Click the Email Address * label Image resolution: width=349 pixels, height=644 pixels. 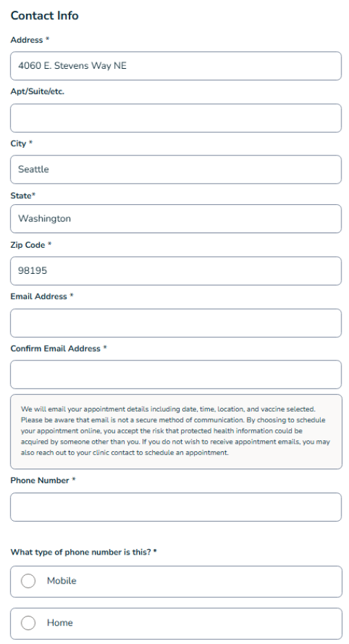41,296
